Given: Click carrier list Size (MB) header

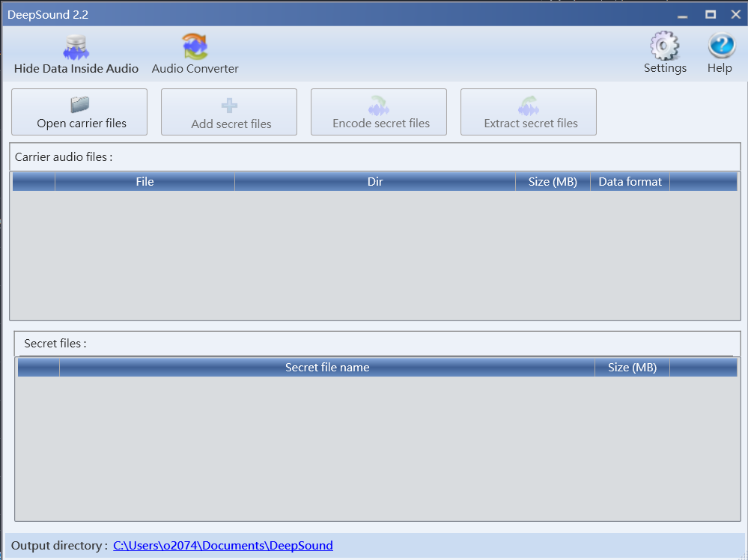Looking at the screenshot, I should pyautogui.click(x=553, y=182).
